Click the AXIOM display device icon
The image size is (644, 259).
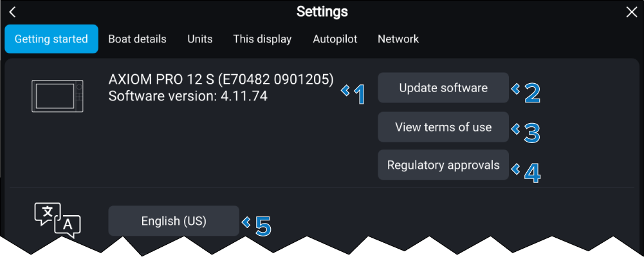(x=57, y=95)
